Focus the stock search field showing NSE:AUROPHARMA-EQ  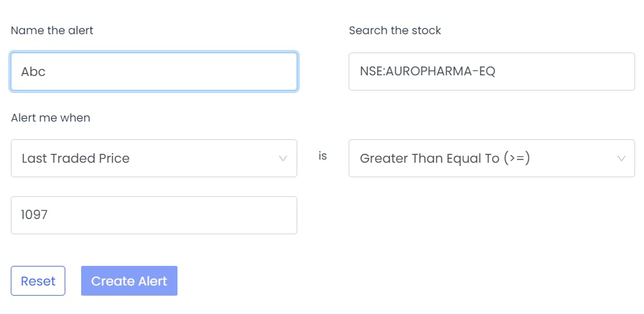pyautogui.click(x=492, y=72)
